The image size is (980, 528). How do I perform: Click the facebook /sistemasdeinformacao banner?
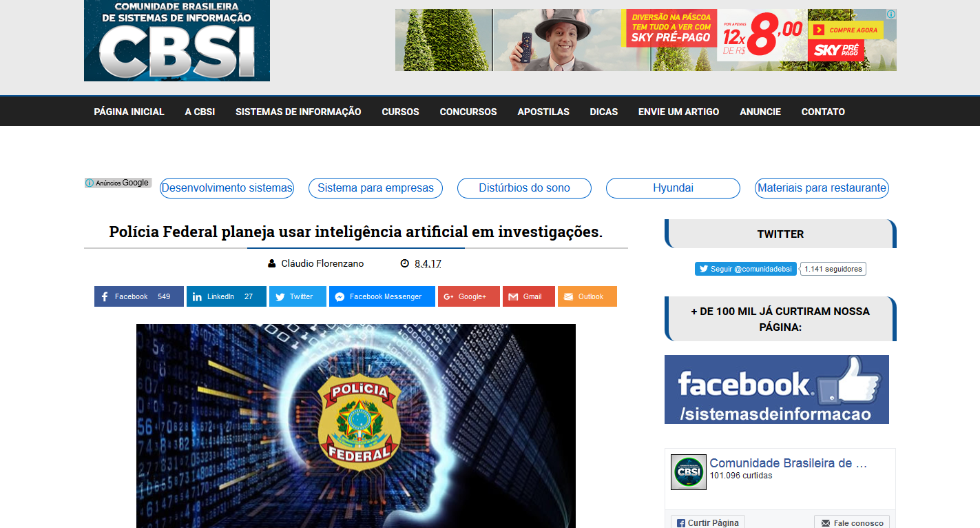click(777, 389)
